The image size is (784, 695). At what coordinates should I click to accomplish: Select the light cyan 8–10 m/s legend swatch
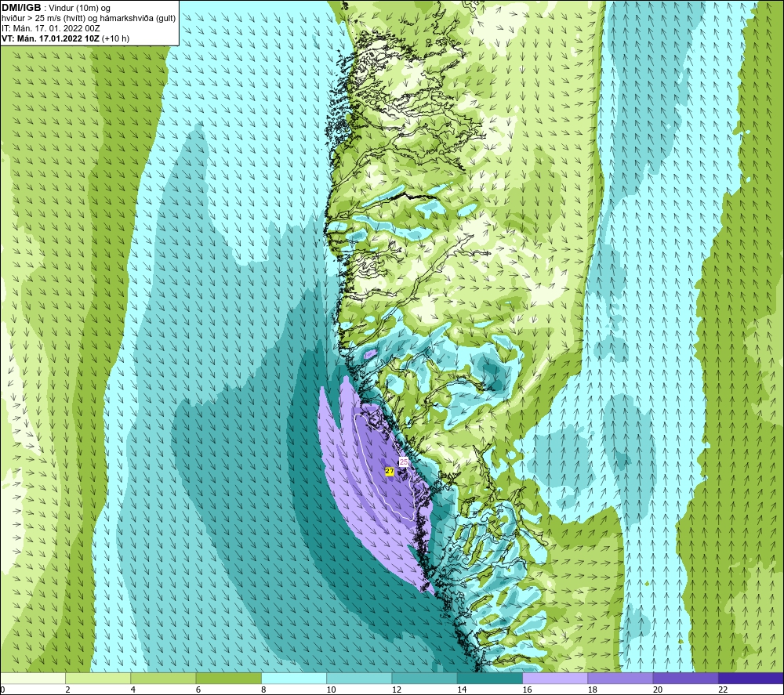[x=294, y=678]
